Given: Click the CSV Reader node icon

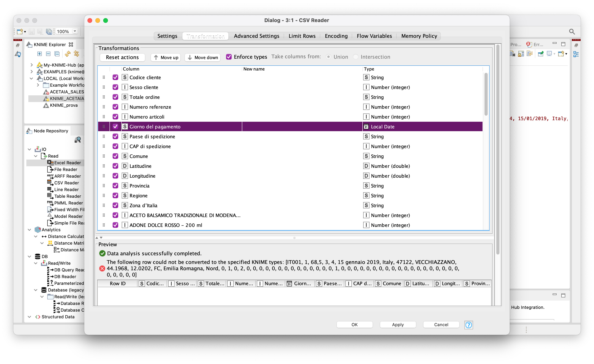Looking at the screenshot, I should [x=50, y=183].
